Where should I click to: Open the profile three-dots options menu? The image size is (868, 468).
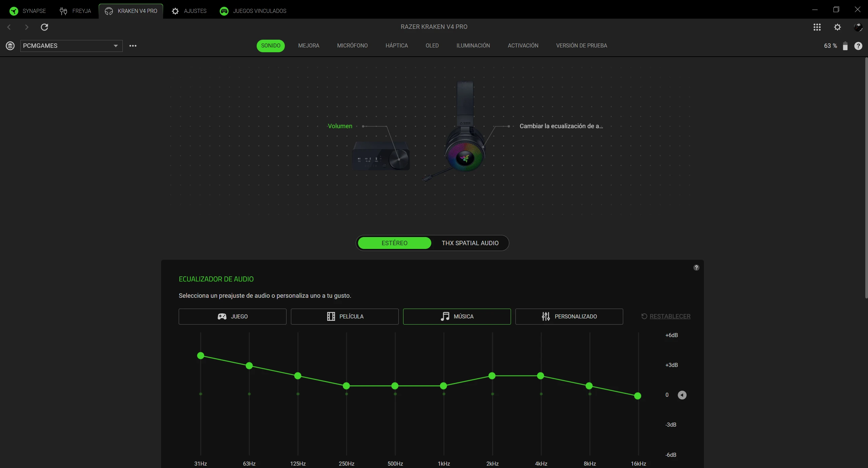tap(133, 46)
